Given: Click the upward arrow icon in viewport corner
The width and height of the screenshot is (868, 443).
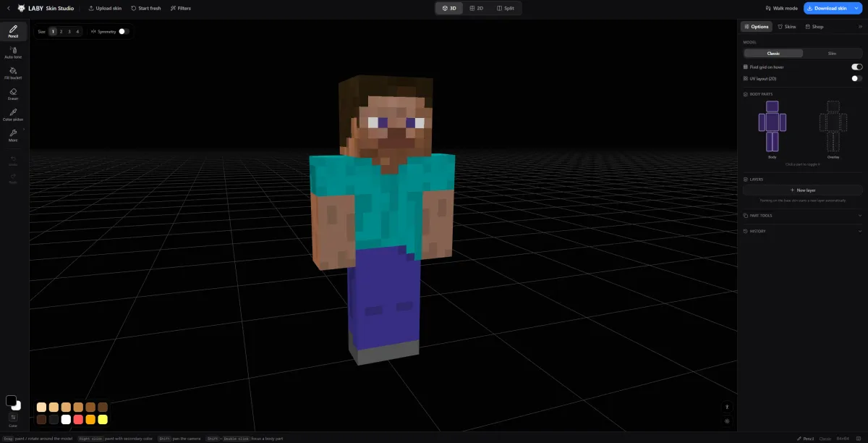Looking at the screenshot, I should point(727,407).
